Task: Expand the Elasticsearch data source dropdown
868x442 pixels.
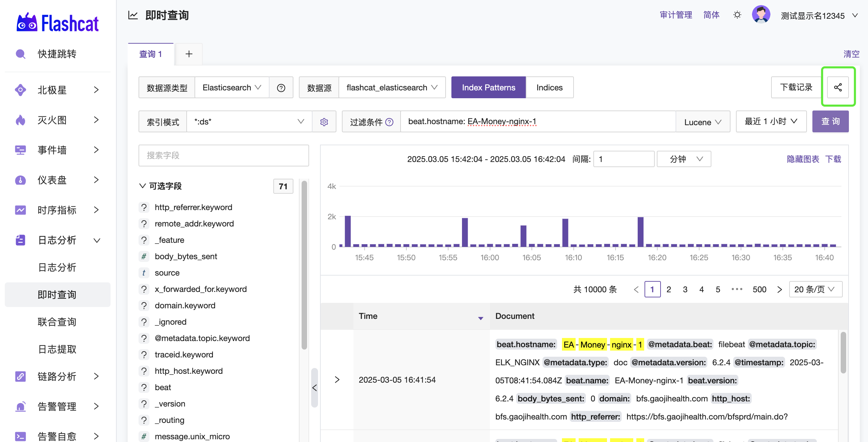Action: pos(231,87)
